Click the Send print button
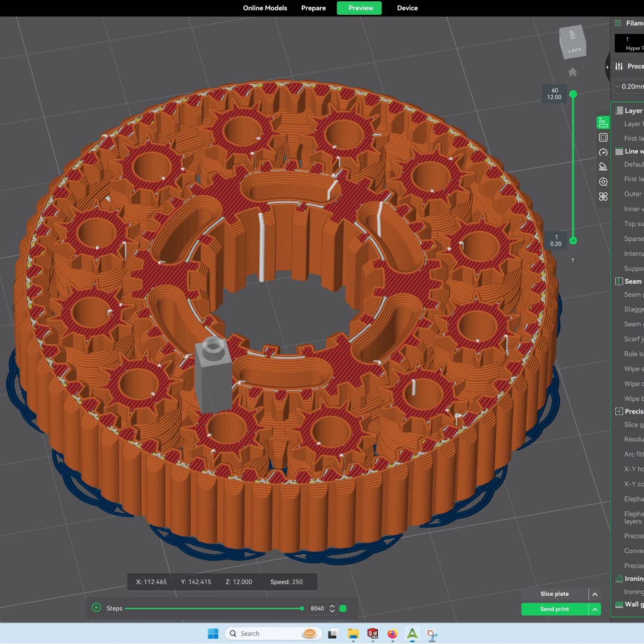 coord(554,609)
